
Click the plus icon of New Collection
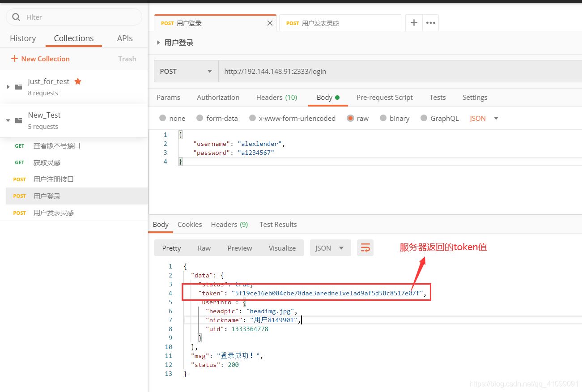pos(14,59)
